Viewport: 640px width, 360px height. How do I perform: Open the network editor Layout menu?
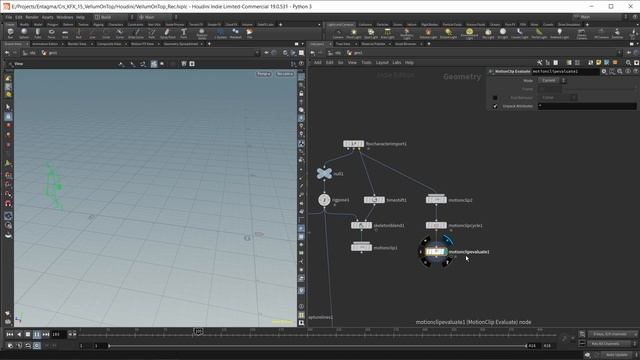click(382, 62)
